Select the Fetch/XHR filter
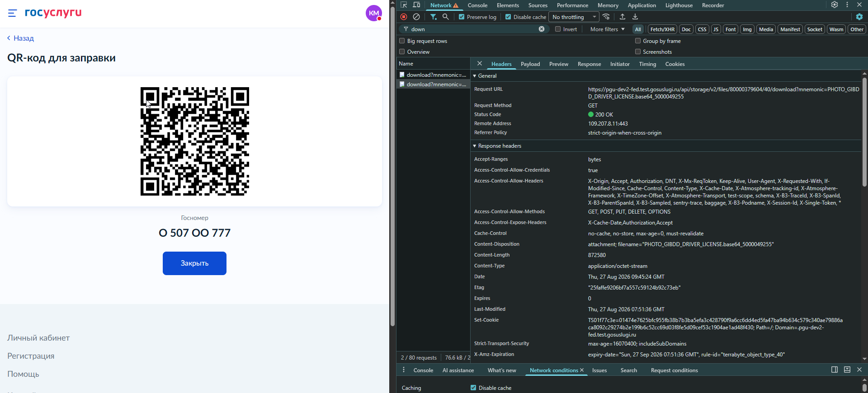This screenshot has width=868, height=393. [662, 29]
